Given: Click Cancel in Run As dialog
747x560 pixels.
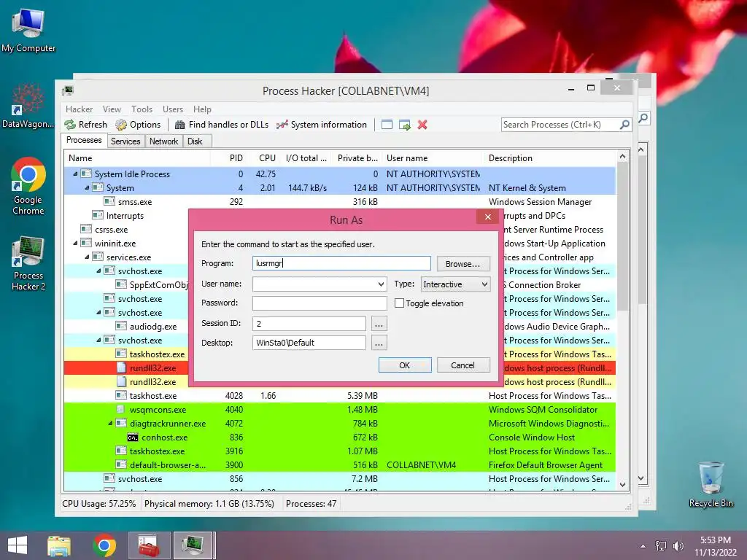Looking at the screenshot, I should click(x=462, y=365).
